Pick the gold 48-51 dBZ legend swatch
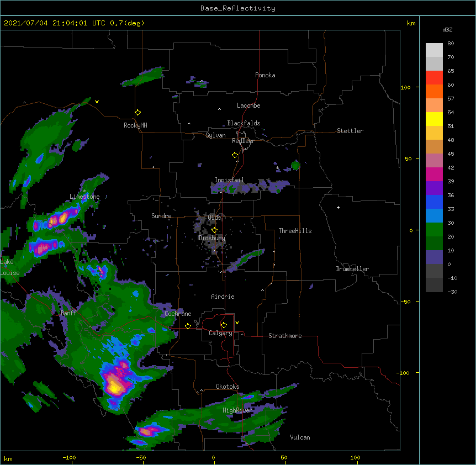Image resolution: width=476 pixels, height=465 pixels. coord(434,133)
